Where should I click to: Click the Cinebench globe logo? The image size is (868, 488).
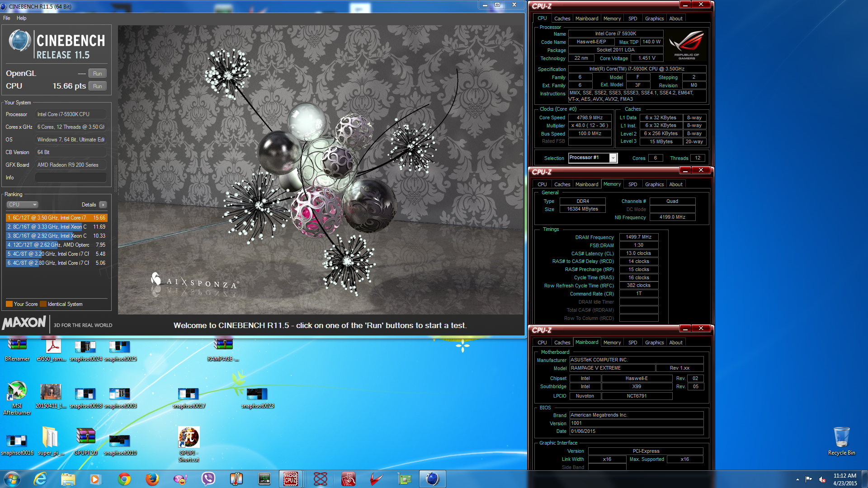[19, 41]
